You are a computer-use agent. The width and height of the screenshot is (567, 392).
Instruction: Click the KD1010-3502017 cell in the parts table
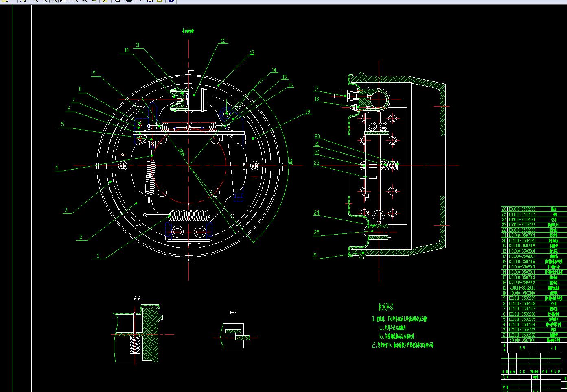click(522, 257)
